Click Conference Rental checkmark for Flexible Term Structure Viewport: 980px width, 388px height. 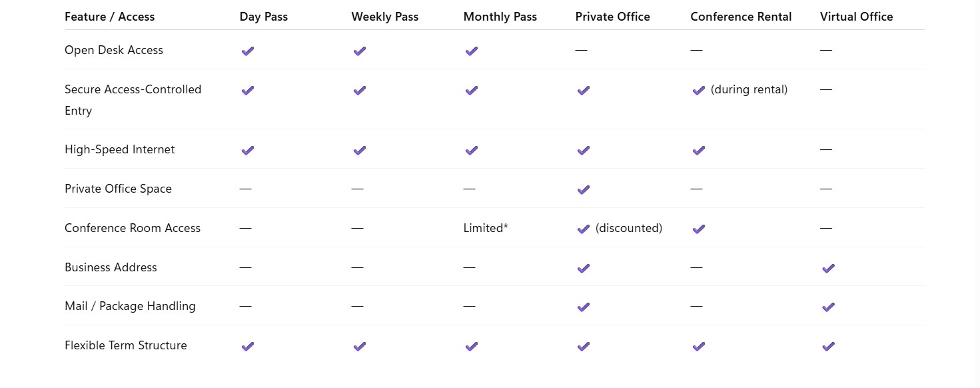click(698, 346)
